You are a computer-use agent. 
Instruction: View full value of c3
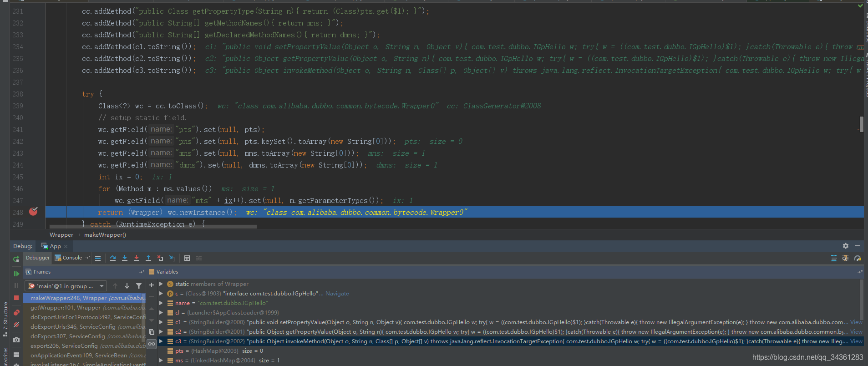(x=856, y=341)
